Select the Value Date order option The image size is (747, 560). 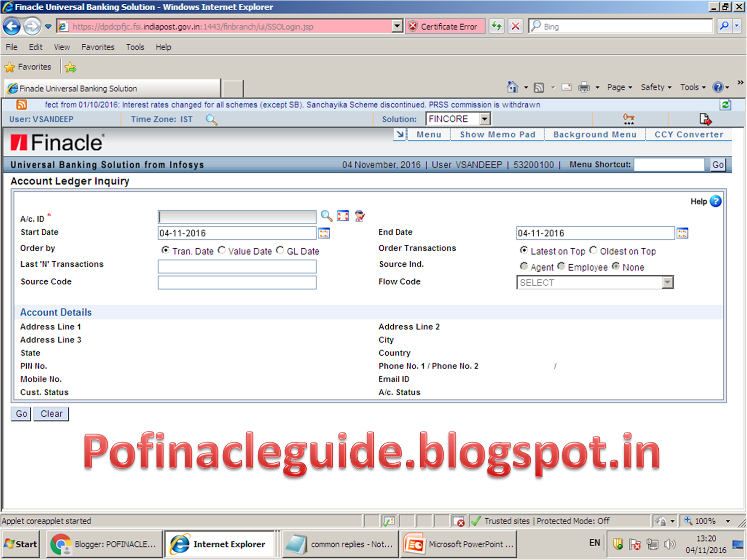click(222, 251)
